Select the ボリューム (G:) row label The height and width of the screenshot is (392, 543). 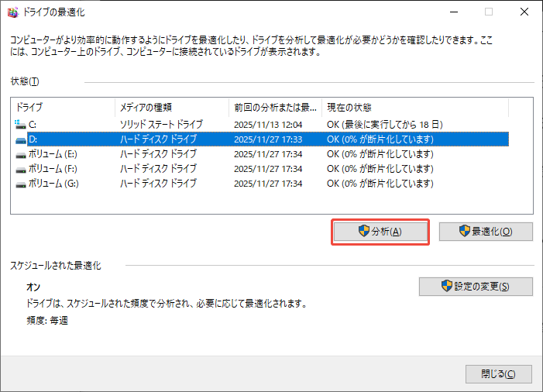tap(53, 183)
